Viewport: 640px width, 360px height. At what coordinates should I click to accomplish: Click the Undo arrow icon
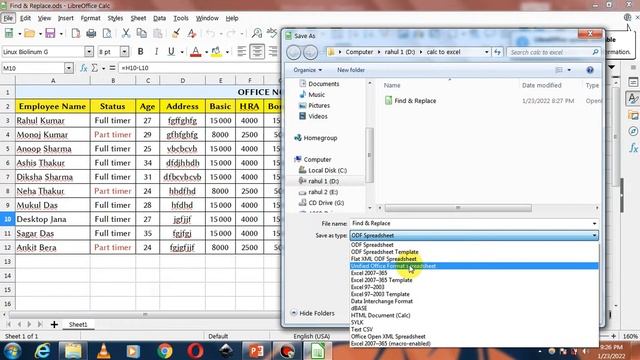point(210,33)
